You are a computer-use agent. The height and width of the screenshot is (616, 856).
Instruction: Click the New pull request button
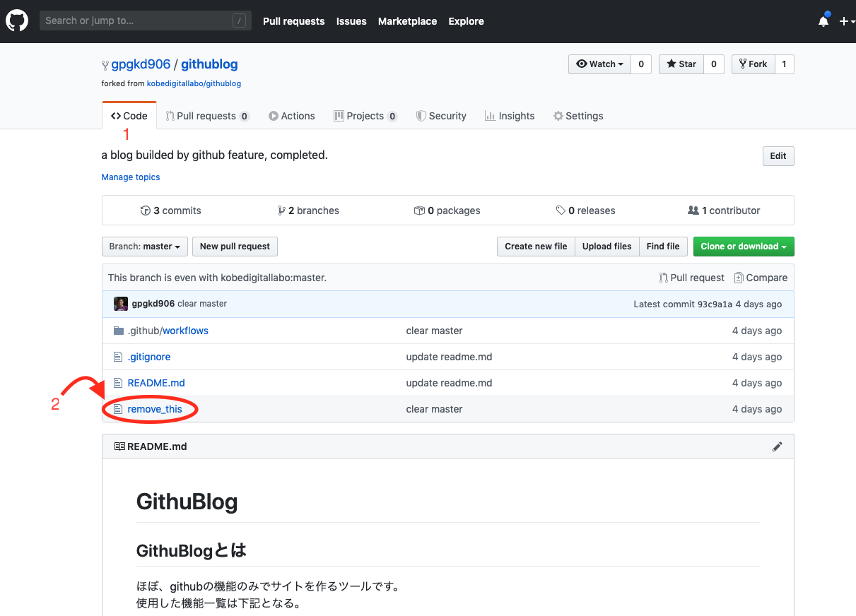235,247
